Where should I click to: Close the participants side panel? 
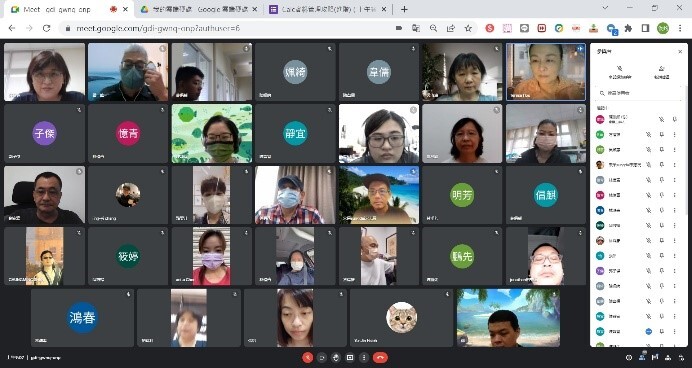680,52
